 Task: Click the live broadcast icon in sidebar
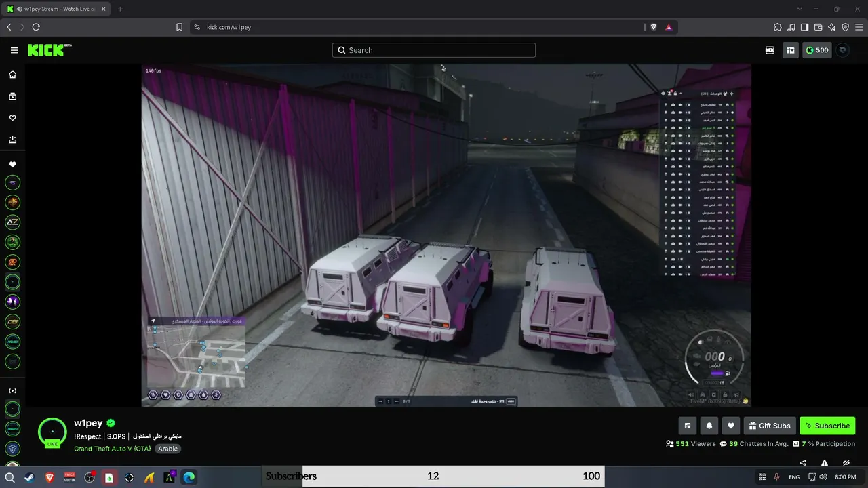click(12, 390)
